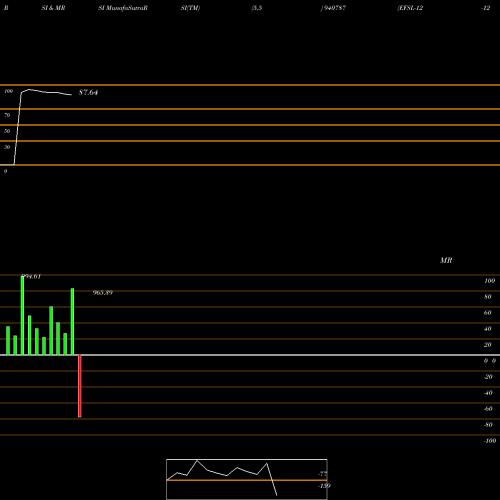Click the '-159' label in the mini chart
The image size is (500, 500).
coord(324,486)
